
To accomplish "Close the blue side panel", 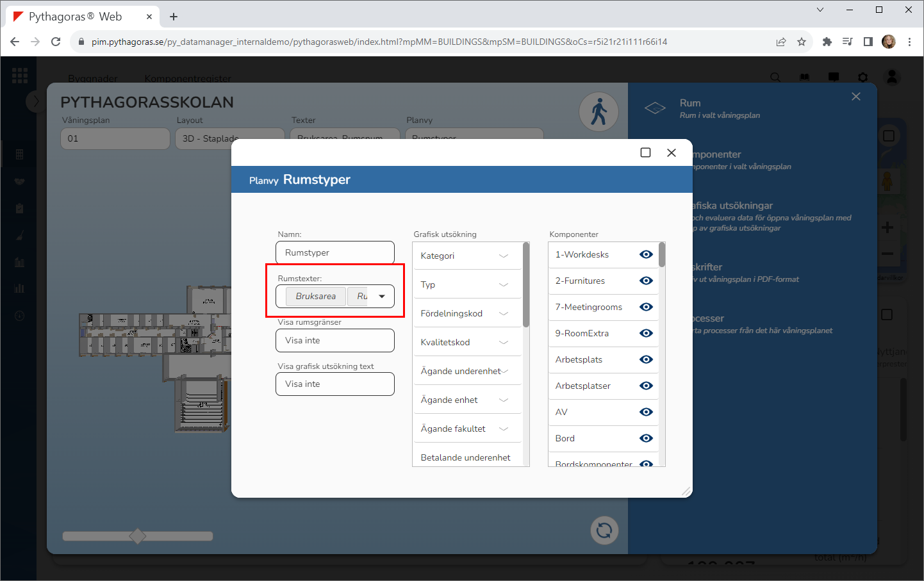I will pos(856,97).
